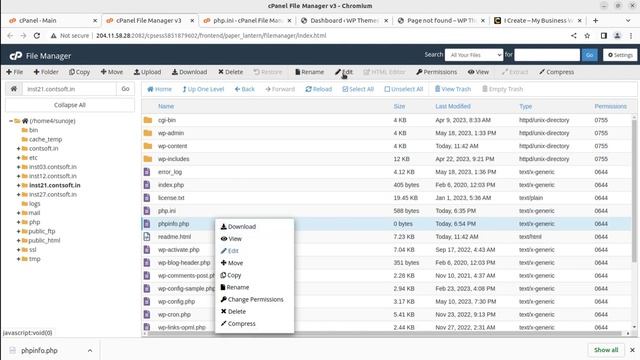
Task: Click the Move toolbar button
Action: 111,72
